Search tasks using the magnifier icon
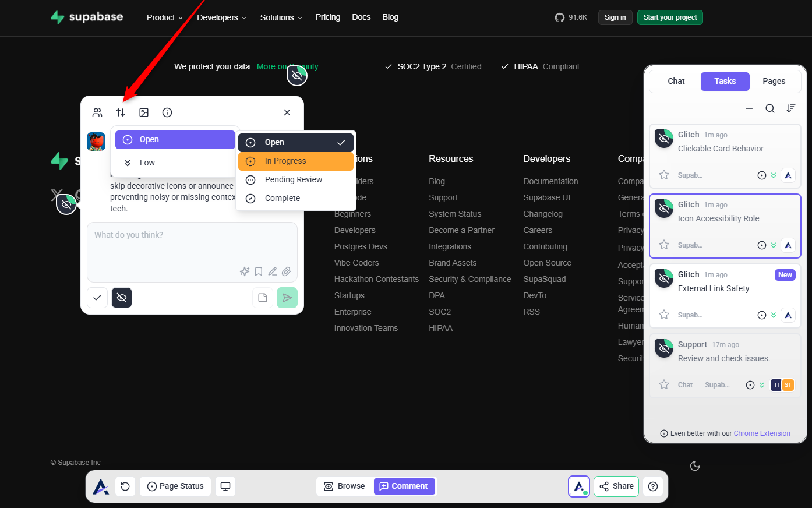The height and width of the screenshot is (508, 812). click(769, 108)
